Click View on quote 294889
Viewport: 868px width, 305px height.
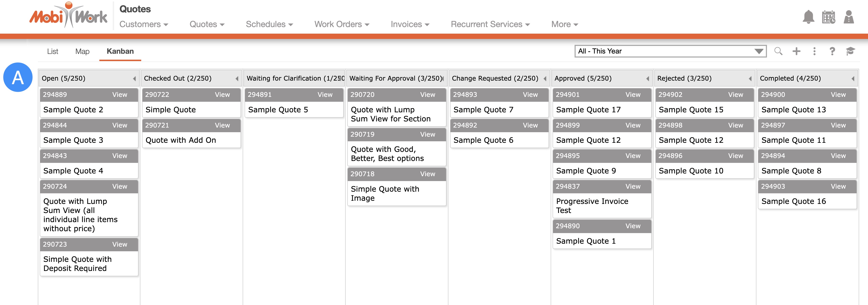[x=120, y=95]
